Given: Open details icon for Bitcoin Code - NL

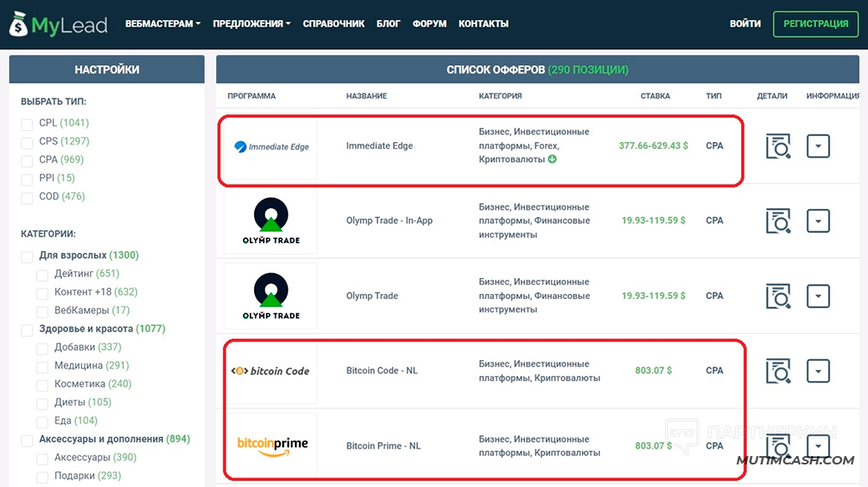Looking at the screenshot, I should pyautogui.click(x=778, y=371).
